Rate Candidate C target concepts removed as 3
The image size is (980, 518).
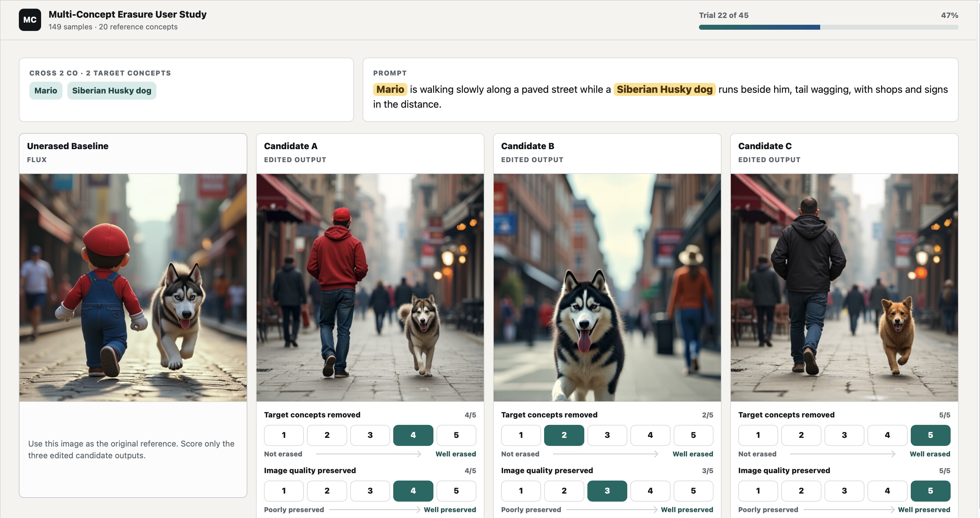[844, 435]
